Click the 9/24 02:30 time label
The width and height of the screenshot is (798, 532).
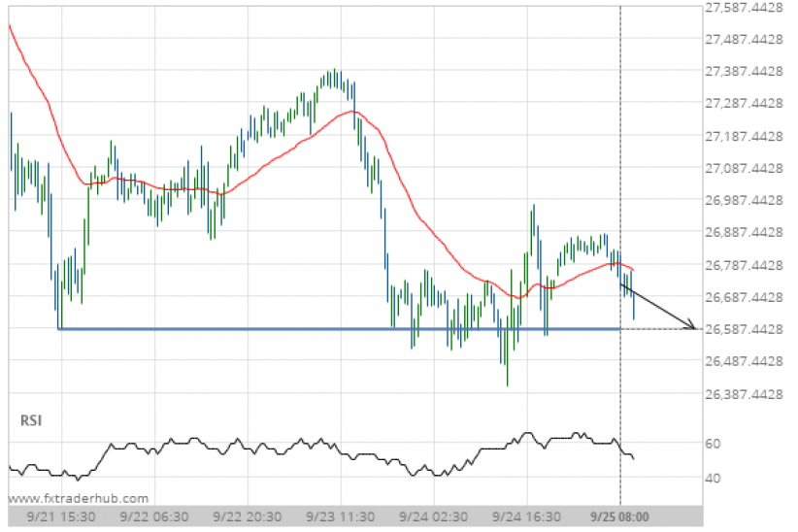[434, 517]
